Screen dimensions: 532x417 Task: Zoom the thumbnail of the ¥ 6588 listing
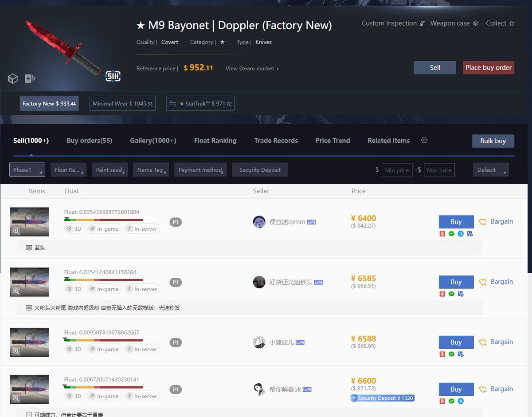tap(16, 351)
